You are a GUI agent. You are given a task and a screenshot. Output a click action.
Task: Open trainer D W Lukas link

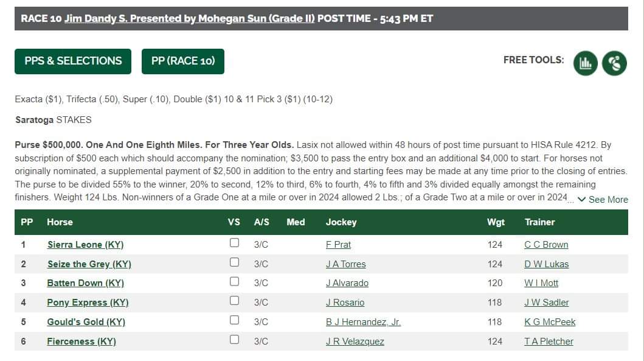click(546, 264)
